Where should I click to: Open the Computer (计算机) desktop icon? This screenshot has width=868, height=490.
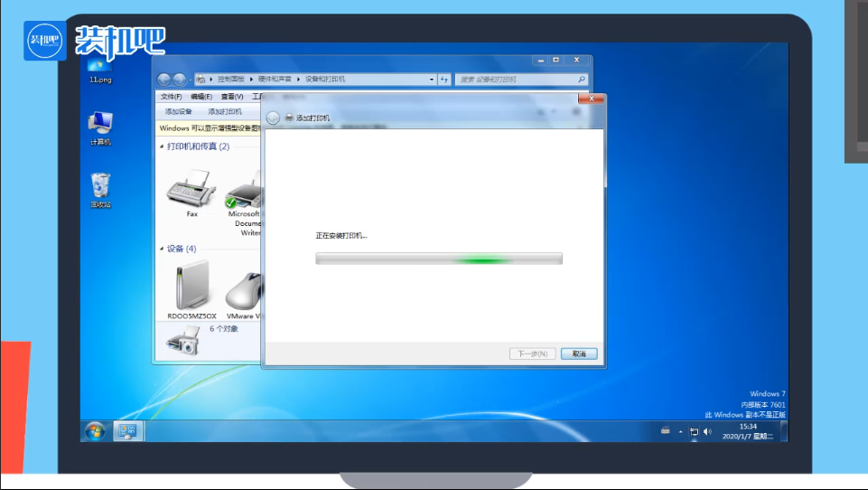pos(100,123)
